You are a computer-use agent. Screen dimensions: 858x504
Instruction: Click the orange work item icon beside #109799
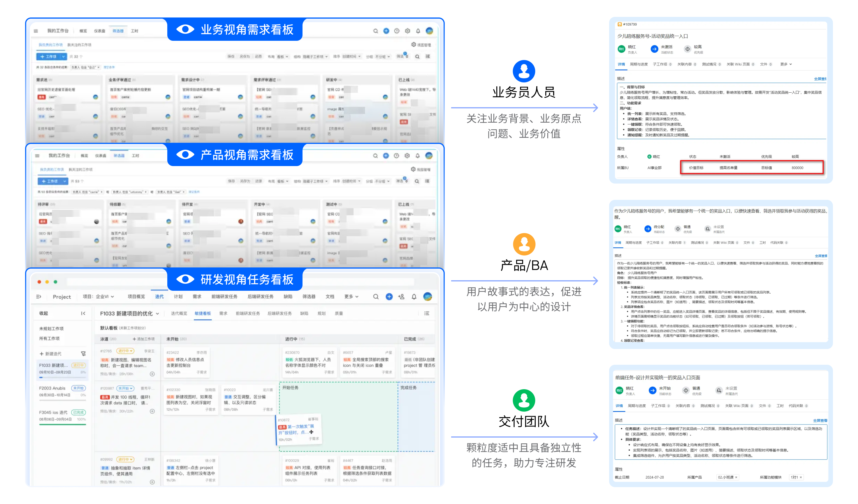(620, 24)
